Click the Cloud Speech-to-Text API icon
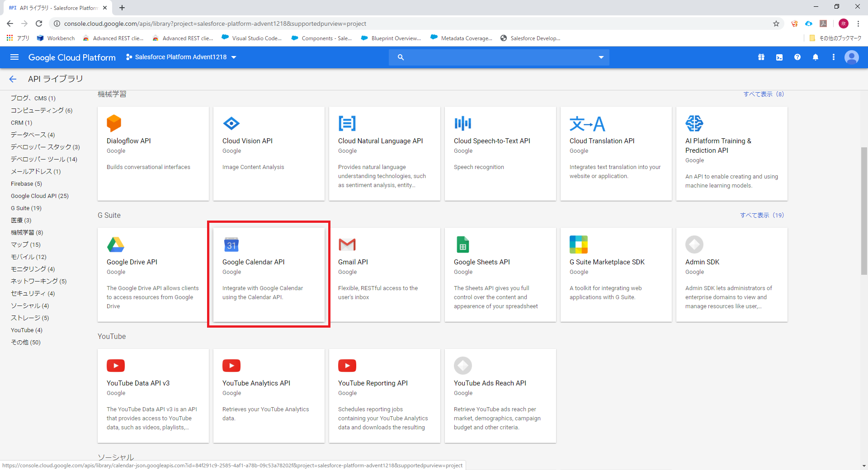This screenshot has width=868, height=470. [462, 123]
